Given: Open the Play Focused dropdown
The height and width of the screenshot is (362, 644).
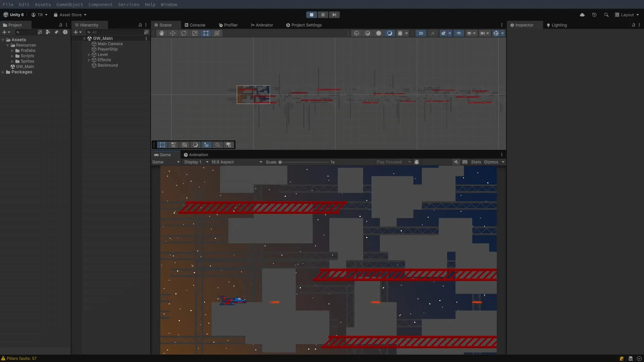Looking at the screenshot, I should [393, 162].
